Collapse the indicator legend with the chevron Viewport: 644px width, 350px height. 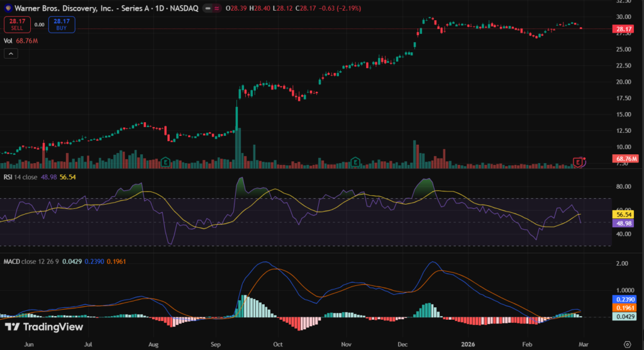pyautogui.click(x=11, y=54)
